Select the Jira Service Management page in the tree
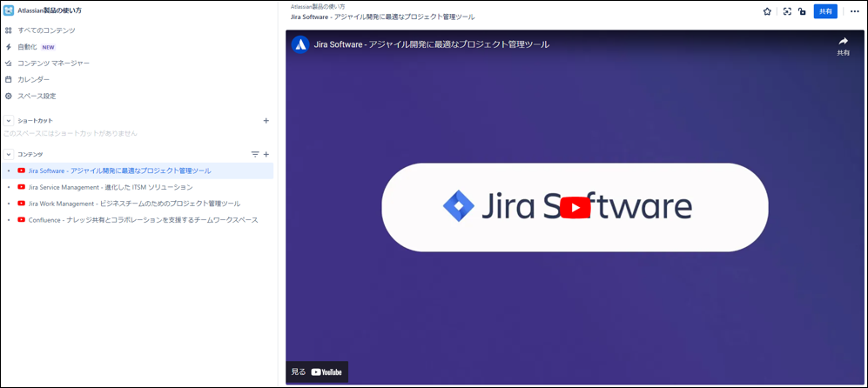The image size is (868, 388). (111, 187)
